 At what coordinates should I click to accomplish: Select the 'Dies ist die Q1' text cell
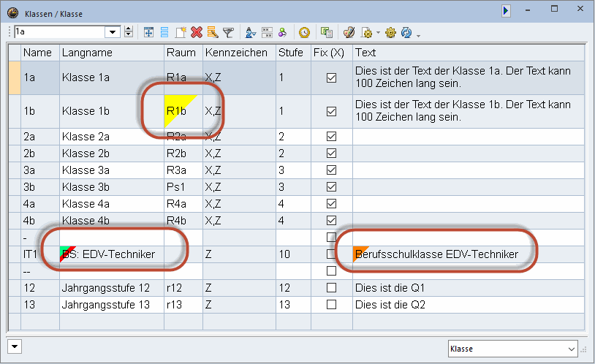click(x=469, y=288)
